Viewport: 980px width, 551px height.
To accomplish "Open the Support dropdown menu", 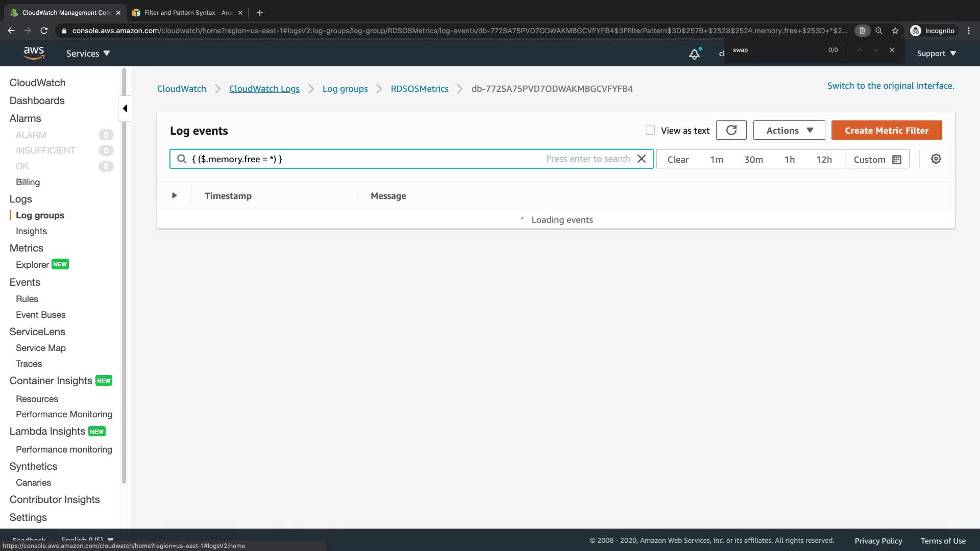I will (x=936, y=53).
